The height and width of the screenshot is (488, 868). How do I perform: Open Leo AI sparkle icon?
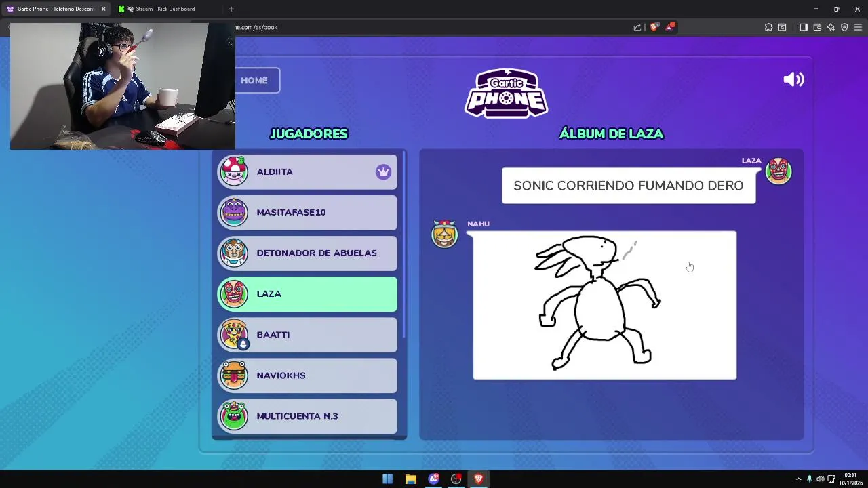click(831, 27)
